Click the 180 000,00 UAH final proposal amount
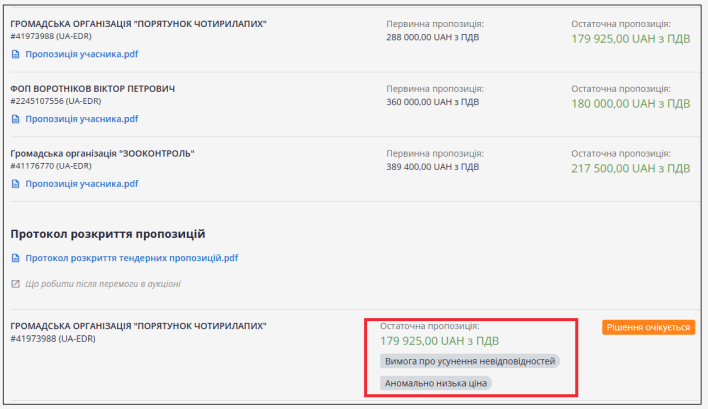The width and height of the screenshot is (708, 409). tap(630, 103)
